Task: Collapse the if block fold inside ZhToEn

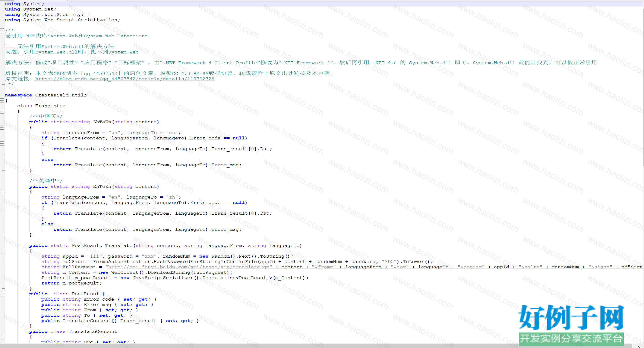Action: pyautogui.click(x=2, y=143)
